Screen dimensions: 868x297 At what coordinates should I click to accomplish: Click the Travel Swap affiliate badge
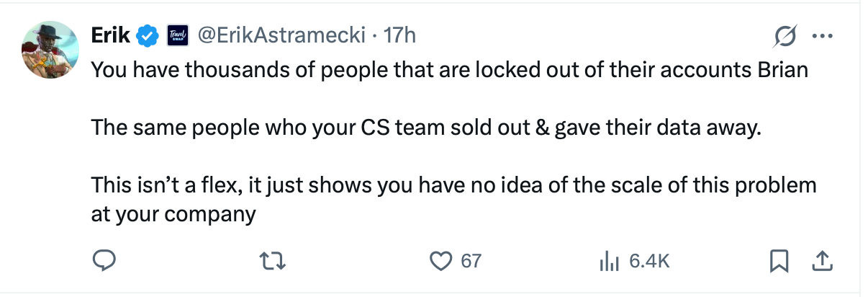[x=177, y=35]
